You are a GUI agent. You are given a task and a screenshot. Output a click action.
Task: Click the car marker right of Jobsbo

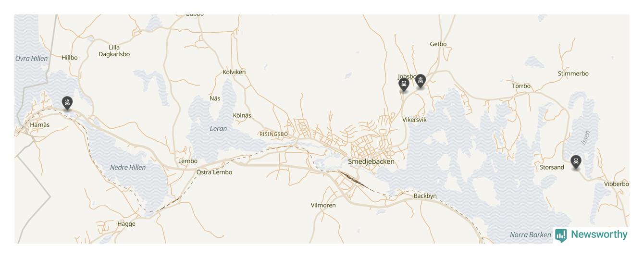[x=421, y=81]
